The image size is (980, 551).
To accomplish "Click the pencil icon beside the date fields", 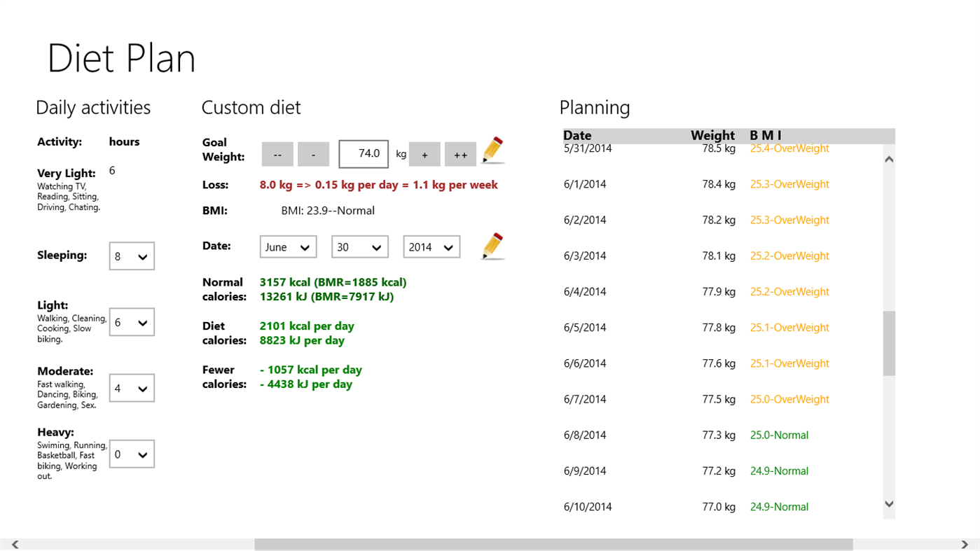I will 492,246.
